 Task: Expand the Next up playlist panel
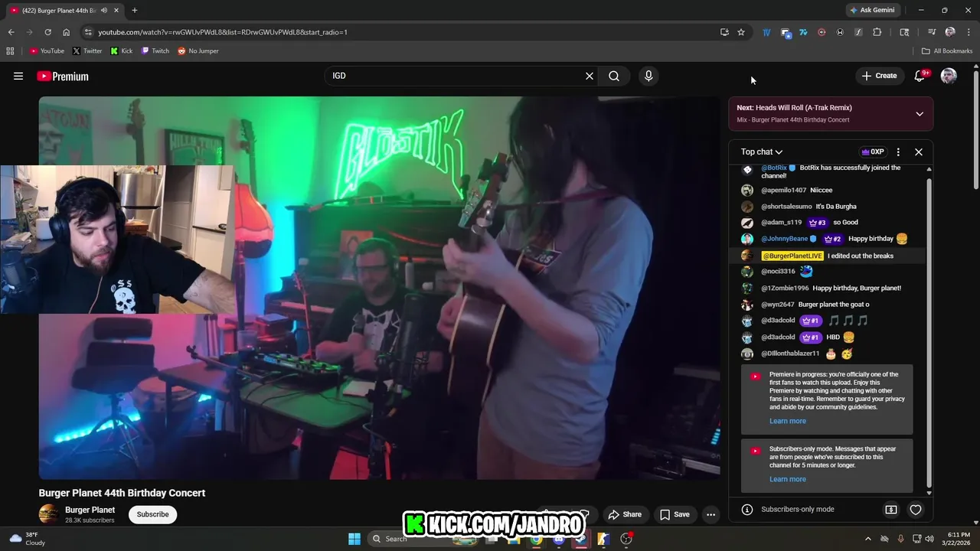[920, 114]
